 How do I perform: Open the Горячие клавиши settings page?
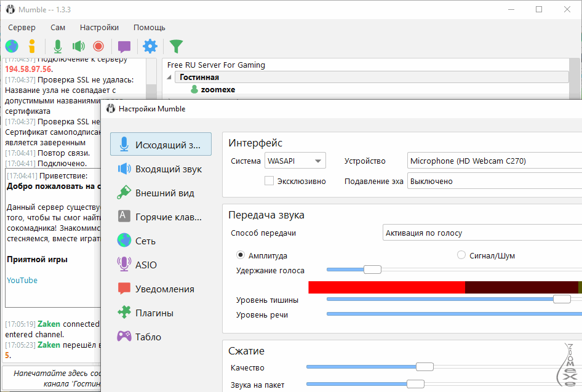click(161, 217)
